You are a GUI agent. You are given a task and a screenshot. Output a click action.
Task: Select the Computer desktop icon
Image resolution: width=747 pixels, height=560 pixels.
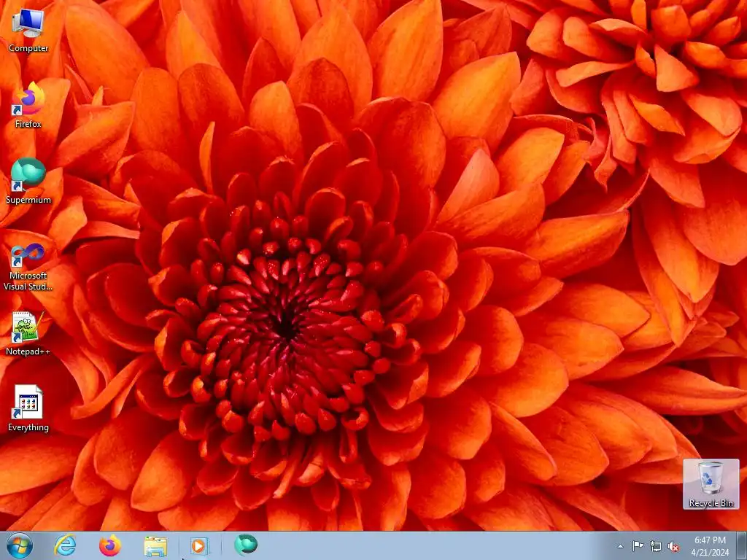coord(28,29)
